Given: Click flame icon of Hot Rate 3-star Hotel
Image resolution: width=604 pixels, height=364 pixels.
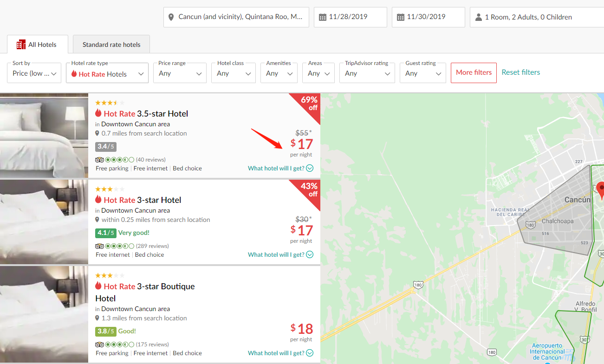Looking at the screenshot, I should click(x=98, y=200).
